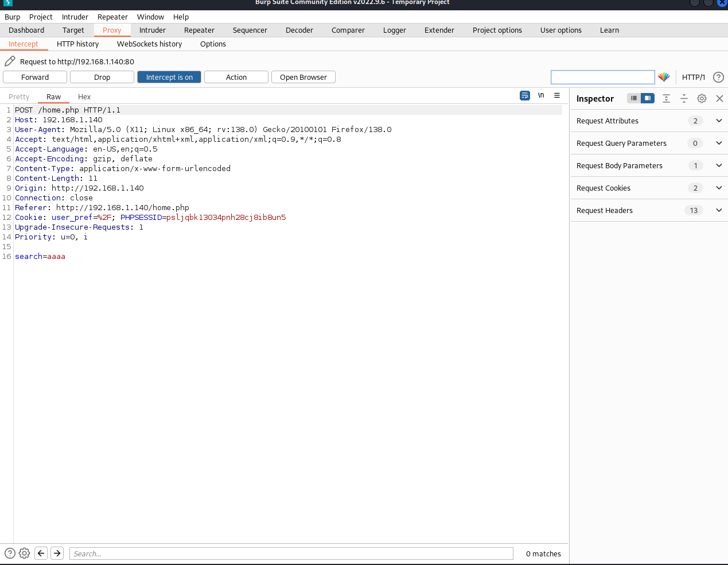
Task: Click the 'search=aaaa' body parameter line
Action: (40, 256)
